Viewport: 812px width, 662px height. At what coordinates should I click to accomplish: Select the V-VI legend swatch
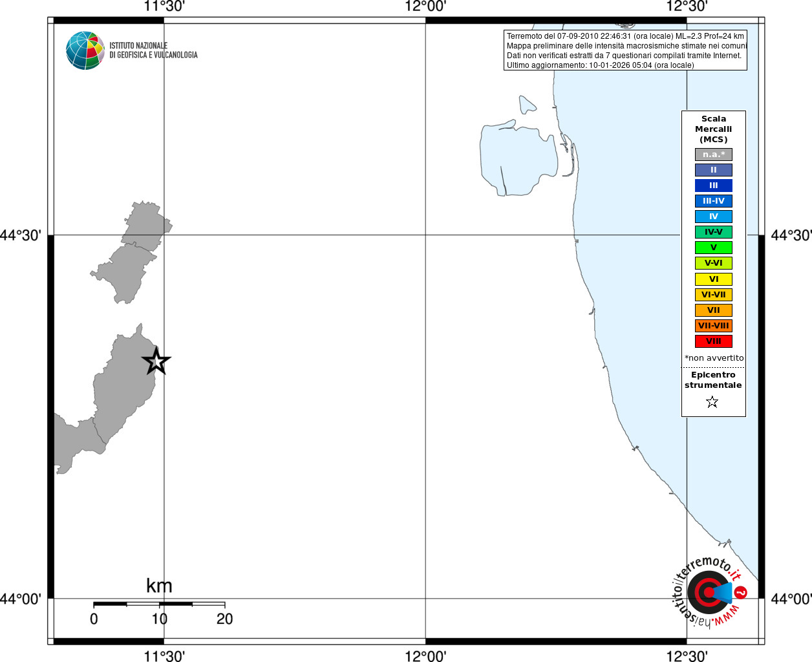(x=714, y=263)
